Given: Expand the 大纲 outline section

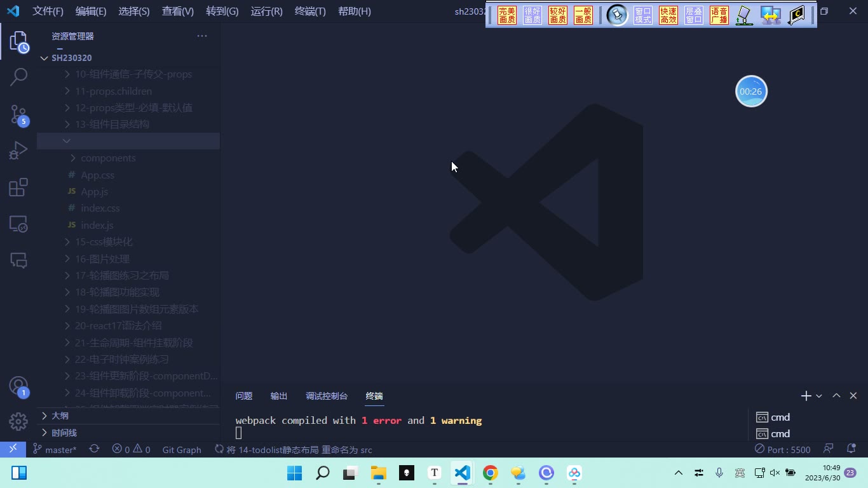Looking at the screenshot, I should click(128, 416).
